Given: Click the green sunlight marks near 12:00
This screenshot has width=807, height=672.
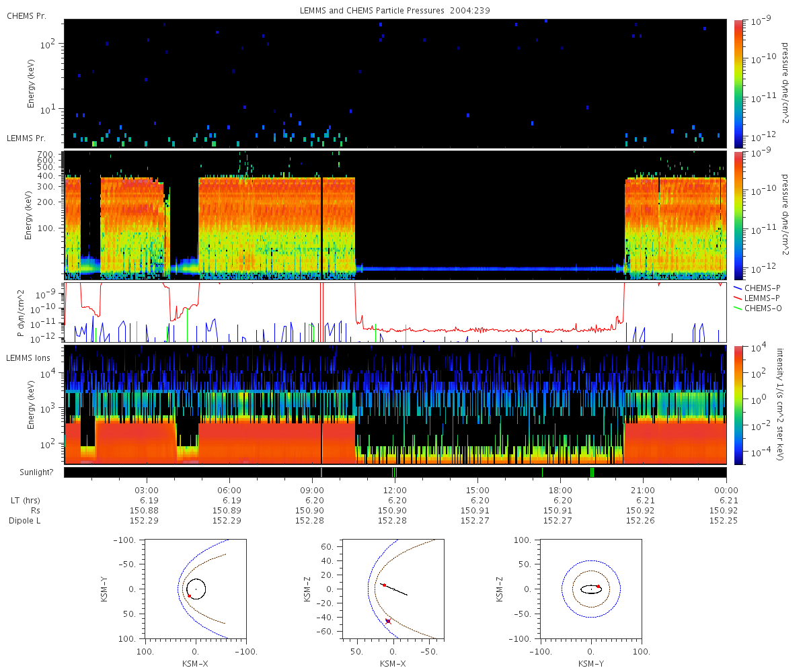Looking at the screenshot, I should 394,472.
